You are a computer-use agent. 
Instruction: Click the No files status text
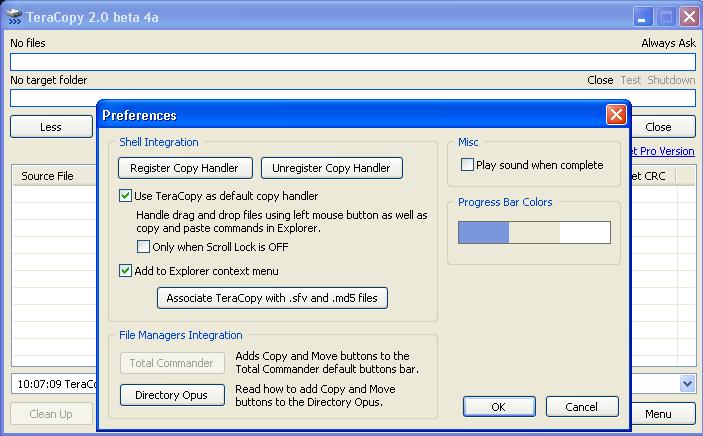tap(28, 43)
